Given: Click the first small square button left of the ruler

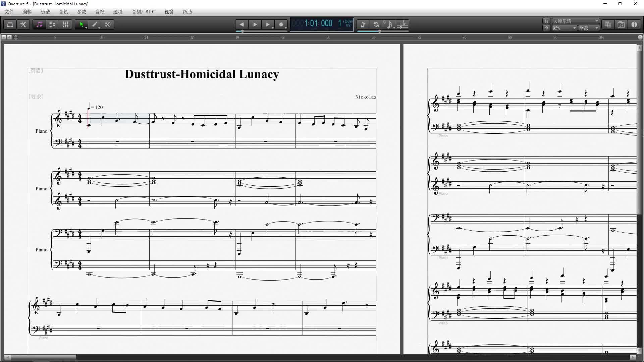Looking at the screenshot, I should 4,37.
